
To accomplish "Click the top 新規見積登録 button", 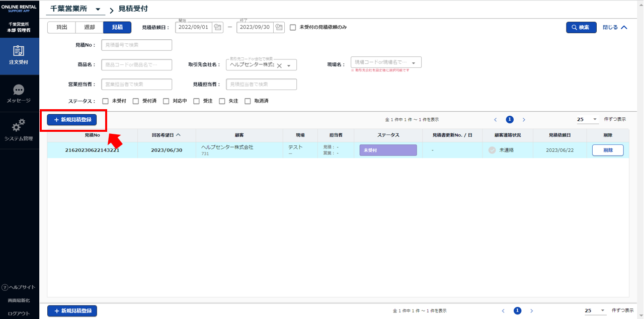I will pyautogui.click(x=72, y=120).
